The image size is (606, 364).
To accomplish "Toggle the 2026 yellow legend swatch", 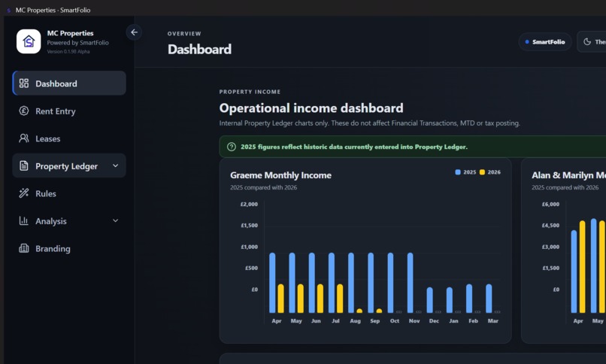I will (x=483, y=172).
